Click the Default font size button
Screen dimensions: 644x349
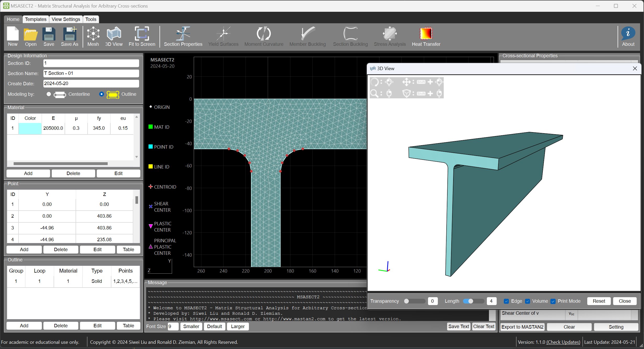[x=214, y=327]
